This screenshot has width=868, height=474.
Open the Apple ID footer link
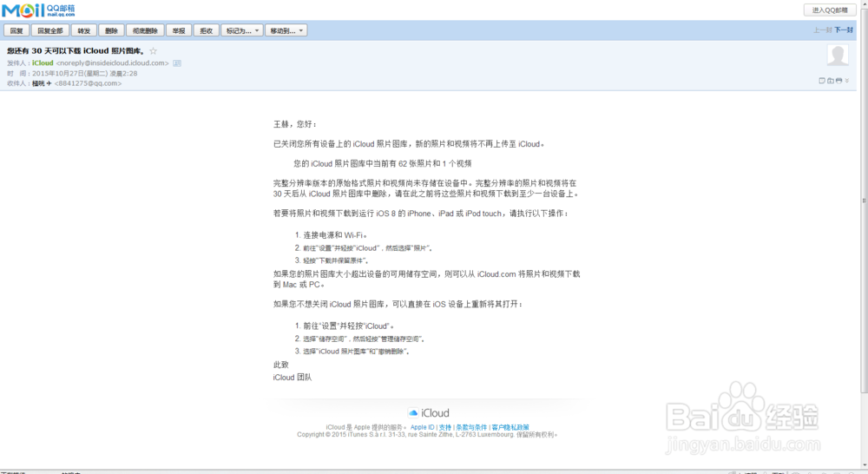(x=423, y=427)
